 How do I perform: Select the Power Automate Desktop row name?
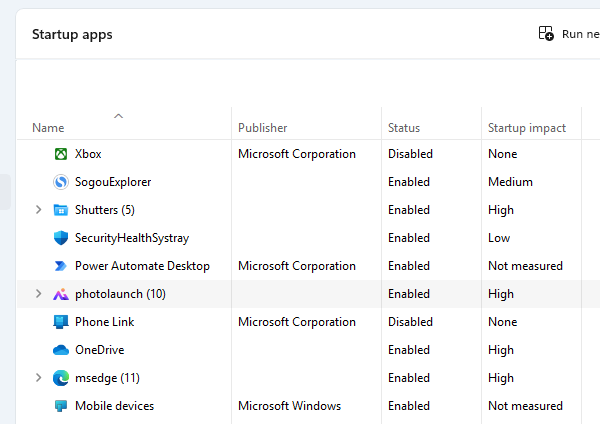coord(142,266)
